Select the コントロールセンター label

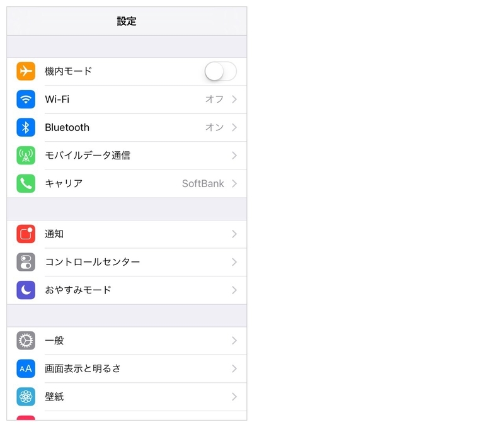(x=92, y=262)
